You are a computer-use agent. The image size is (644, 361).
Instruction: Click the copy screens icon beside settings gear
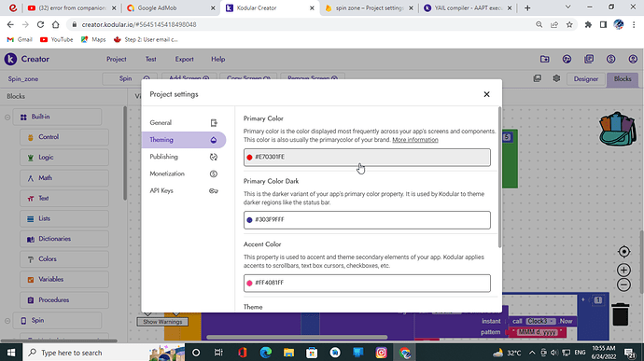538,78
